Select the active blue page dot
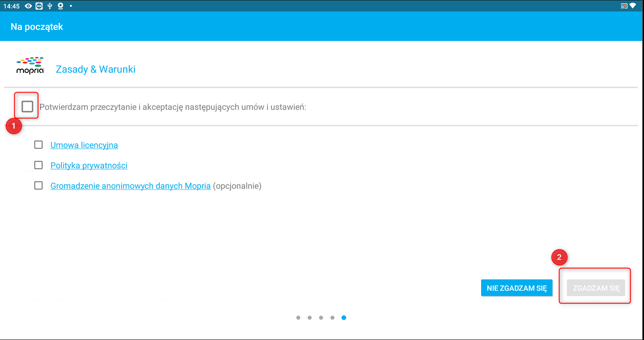The width and height of the screenshot is (644, 340). click(344, 318)
